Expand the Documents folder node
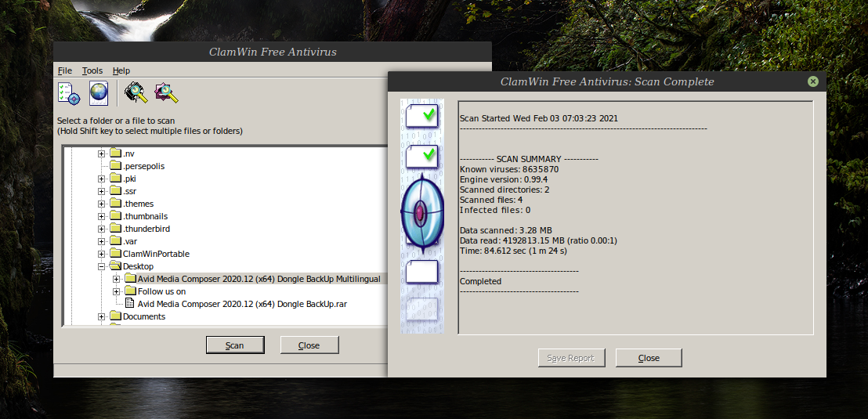The height and width of the screenshot is (419, 868). coord(101,316)
